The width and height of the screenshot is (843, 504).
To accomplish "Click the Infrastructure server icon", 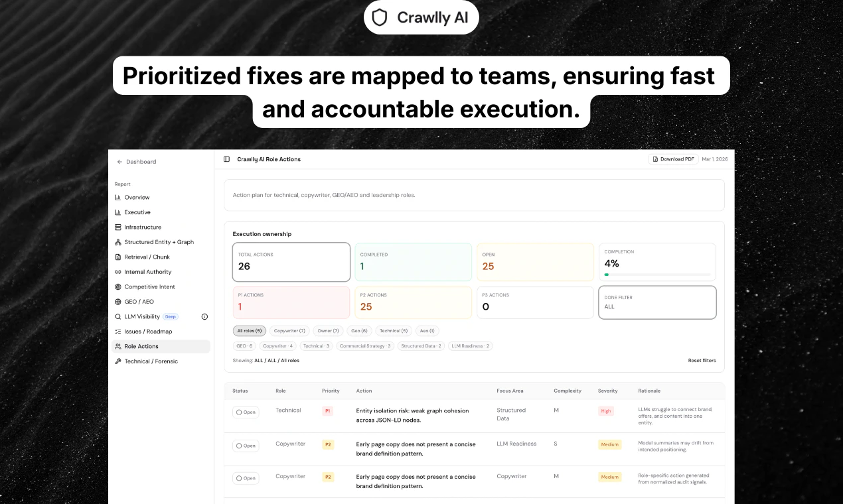I will click(118, 227).
